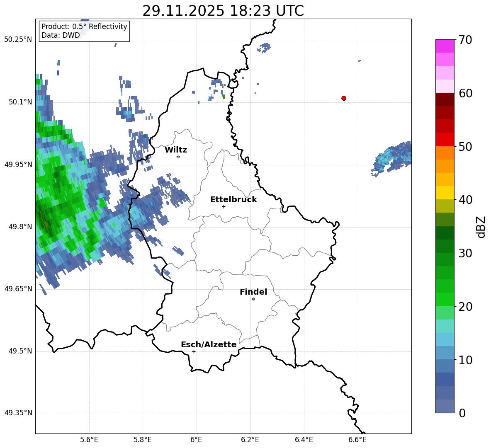Click the 40 tick label on colorbar

pos(465,200)
